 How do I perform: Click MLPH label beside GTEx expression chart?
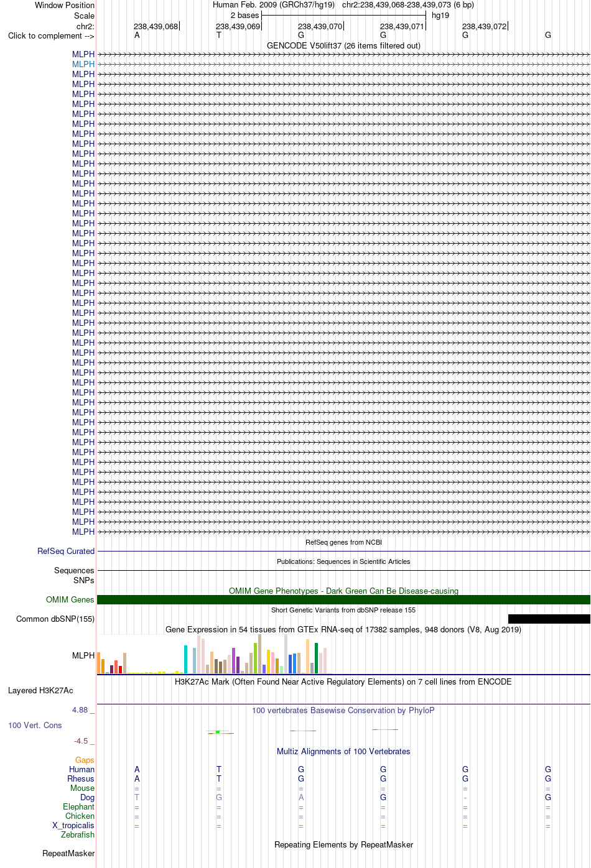click(x=83, y=655)
